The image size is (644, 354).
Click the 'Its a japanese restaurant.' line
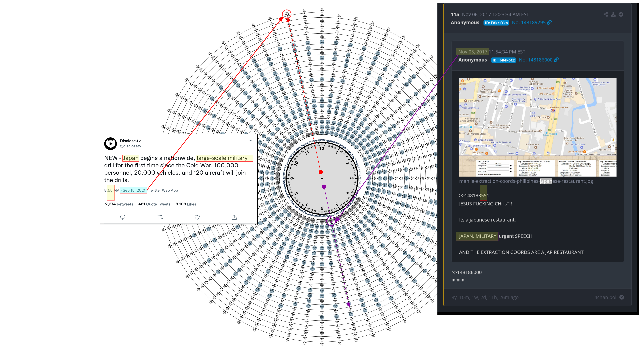coord(487,220)
